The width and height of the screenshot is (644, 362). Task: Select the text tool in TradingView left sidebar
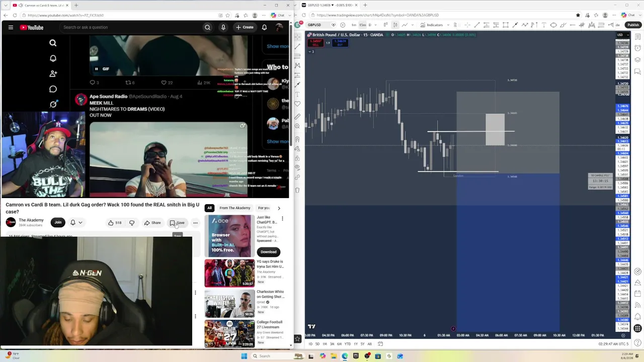(297, 94)
